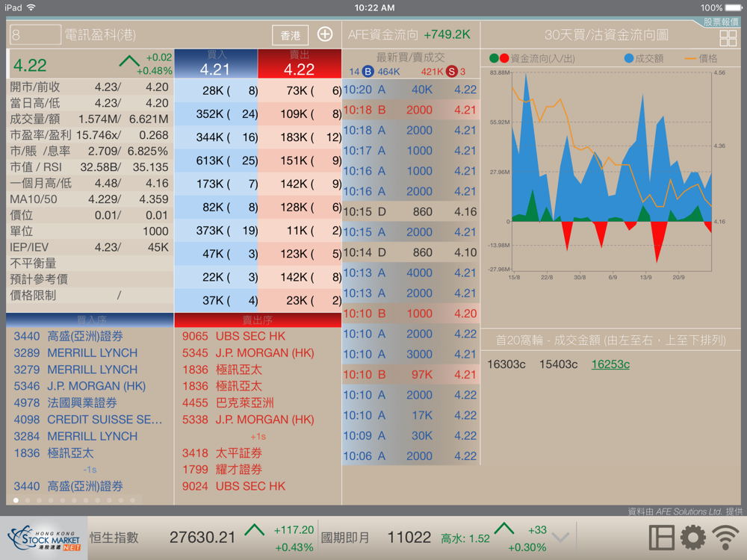
Task: Select bid level 352K ( 24)
Action: (217, 113)
